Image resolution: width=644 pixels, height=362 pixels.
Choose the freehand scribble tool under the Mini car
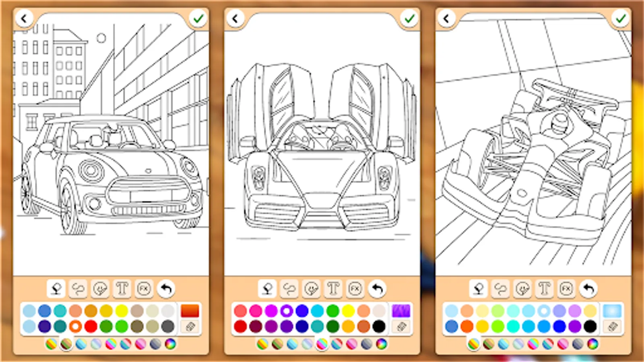click(x=78, y=288)
